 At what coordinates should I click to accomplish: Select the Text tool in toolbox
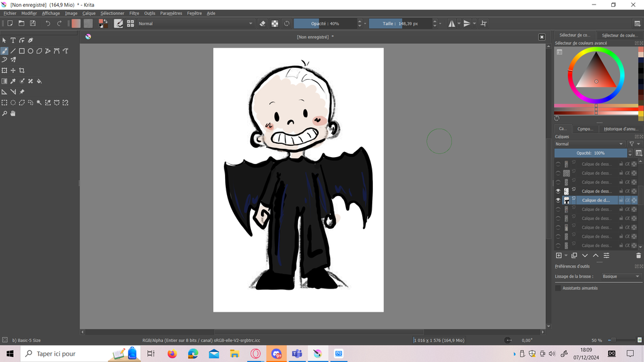pos(13,40)
